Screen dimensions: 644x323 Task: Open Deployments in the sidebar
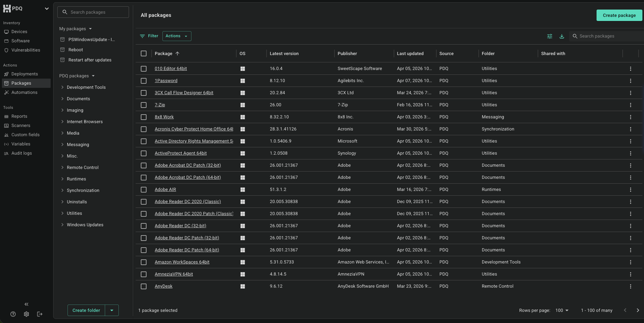tap(25, 74)
